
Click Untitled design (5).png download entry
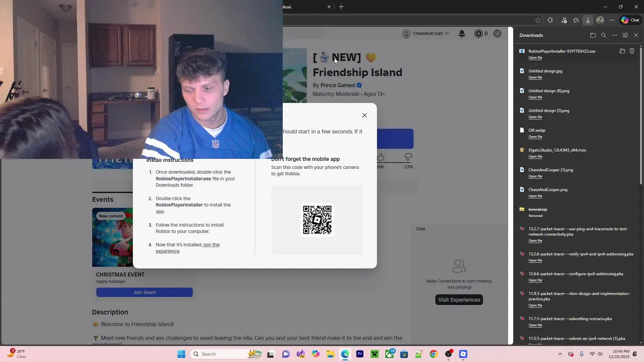(577, 113)
